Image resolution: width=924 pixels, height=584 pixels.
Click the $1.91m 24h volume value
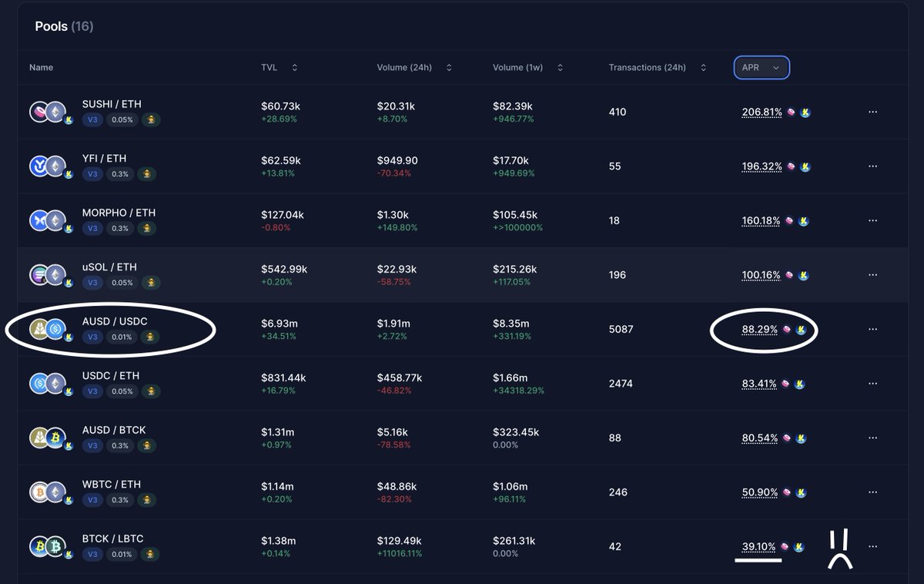[x=393, y=324]
